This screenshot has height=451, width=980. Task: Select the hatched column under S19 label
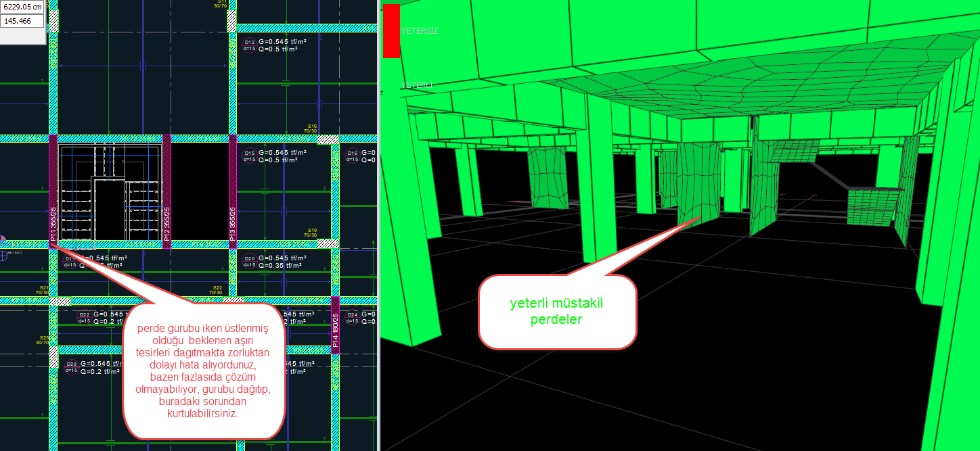point(328,243)
